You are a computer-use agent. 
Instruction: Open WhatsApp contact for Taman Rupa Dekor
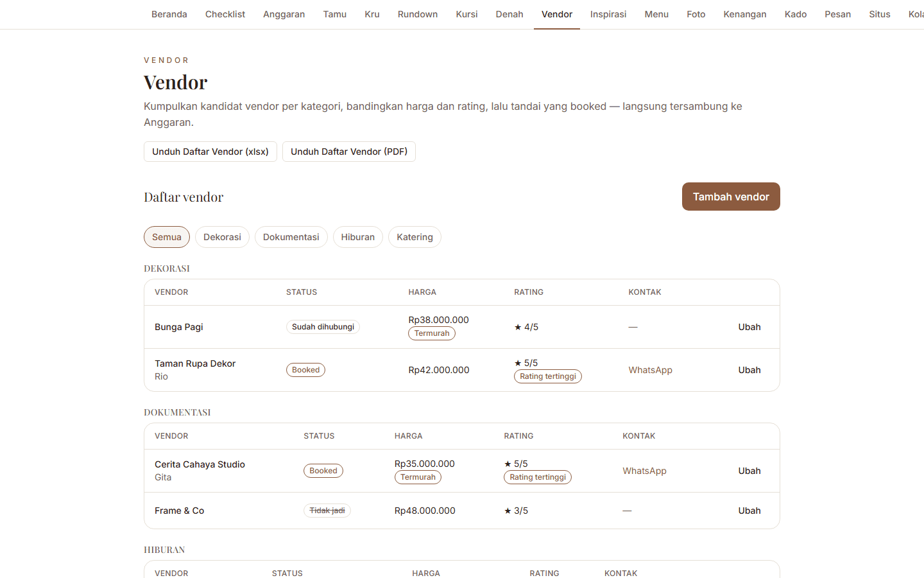coord(651,370)
